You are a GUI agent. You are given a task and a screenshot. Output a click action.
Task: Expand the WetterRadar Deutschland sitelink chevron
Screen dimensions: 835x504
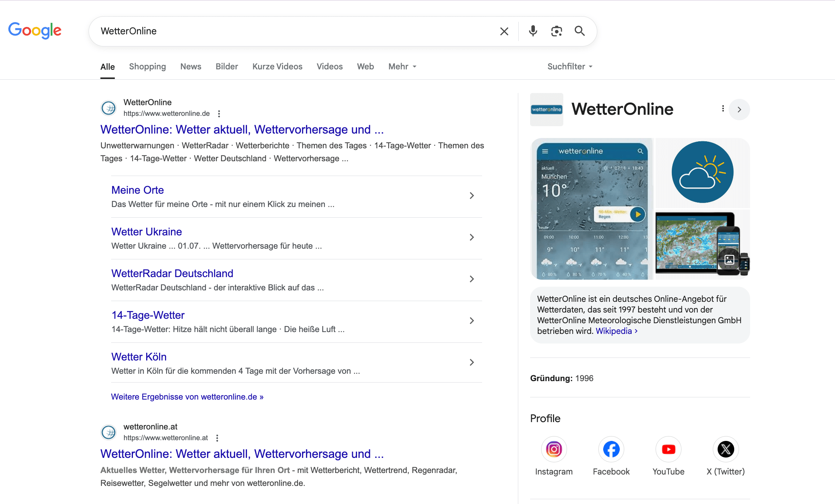[472, 279]
